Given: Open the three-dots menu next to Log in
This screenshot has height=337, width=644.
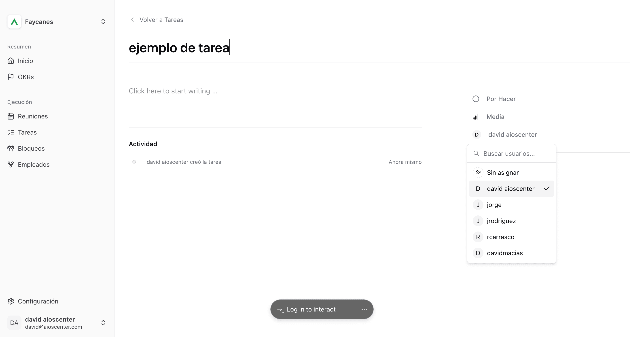Looking at the screenshot, I should click(364, 309).
